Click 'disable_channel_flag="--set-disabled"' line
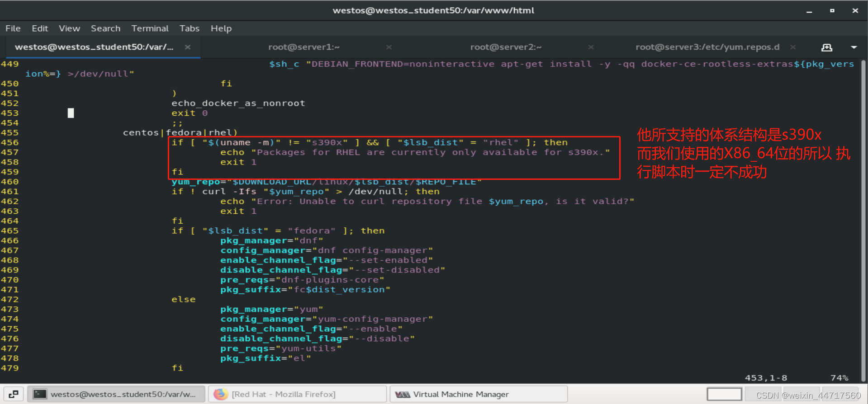This screenshot has height=404, width=868. click(333, 270)
